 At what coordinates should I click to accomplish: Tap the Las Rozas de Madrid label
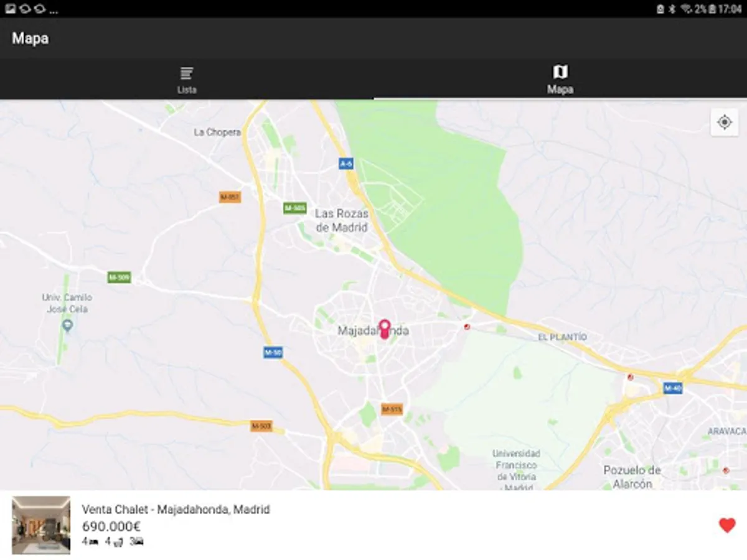(x=342, y=221)
